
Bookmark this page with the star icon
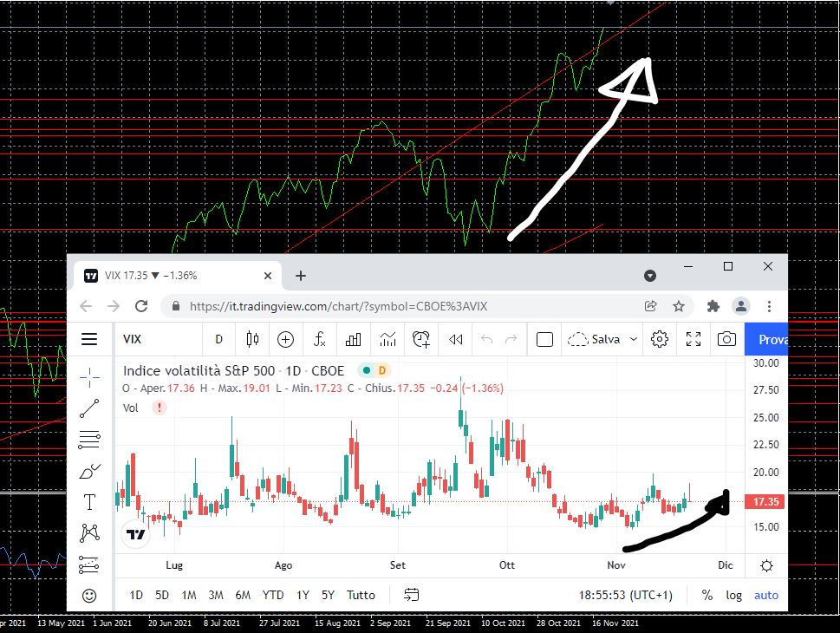pyautogui.click(x=679, y=306)
